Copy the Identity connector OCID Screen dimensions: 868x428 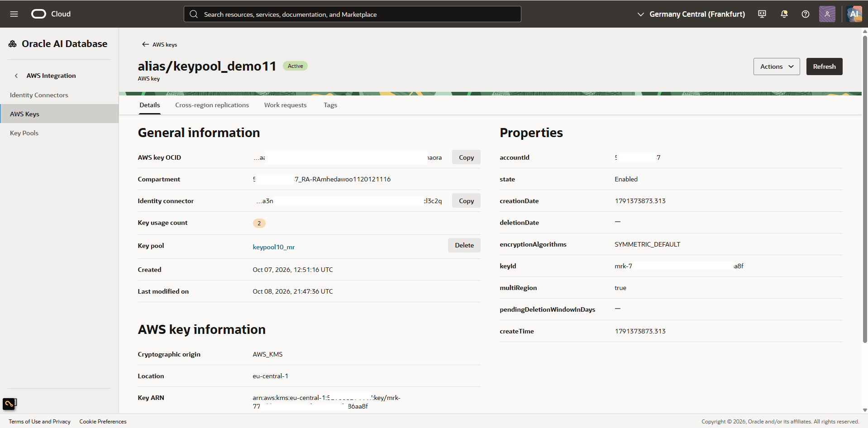point(466,201)
